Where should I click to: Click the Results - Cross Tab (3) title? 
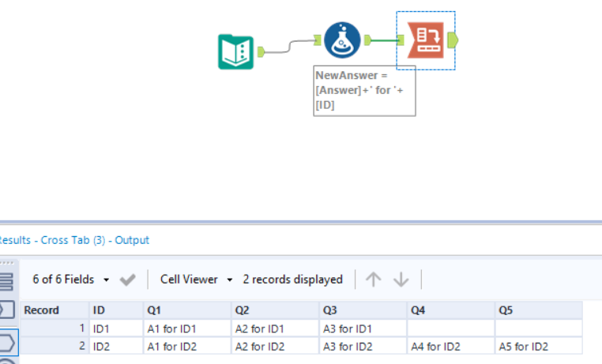point(74,240)
